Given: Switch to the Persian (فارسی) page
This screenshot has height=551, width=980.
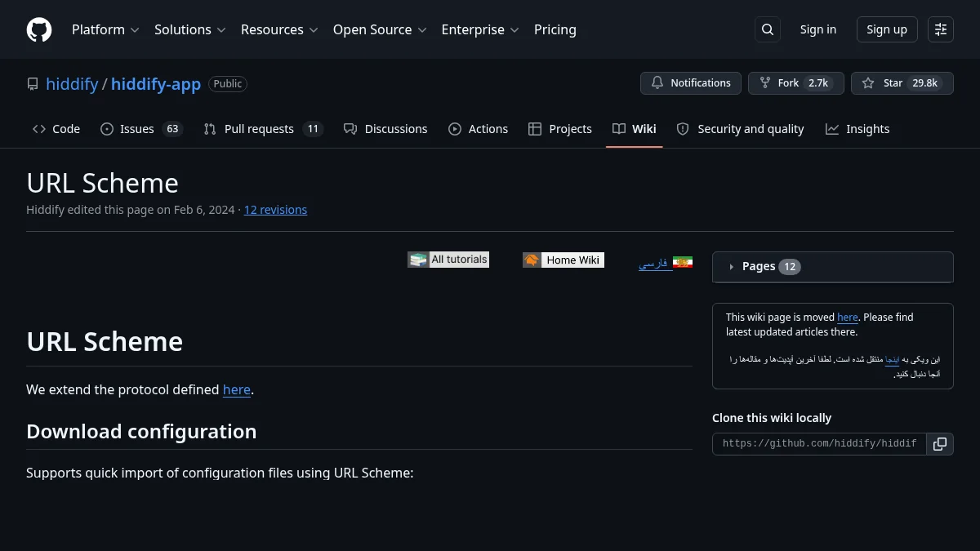Looking at the screenshot, I should pyautogui.click(x=653, y=263).
